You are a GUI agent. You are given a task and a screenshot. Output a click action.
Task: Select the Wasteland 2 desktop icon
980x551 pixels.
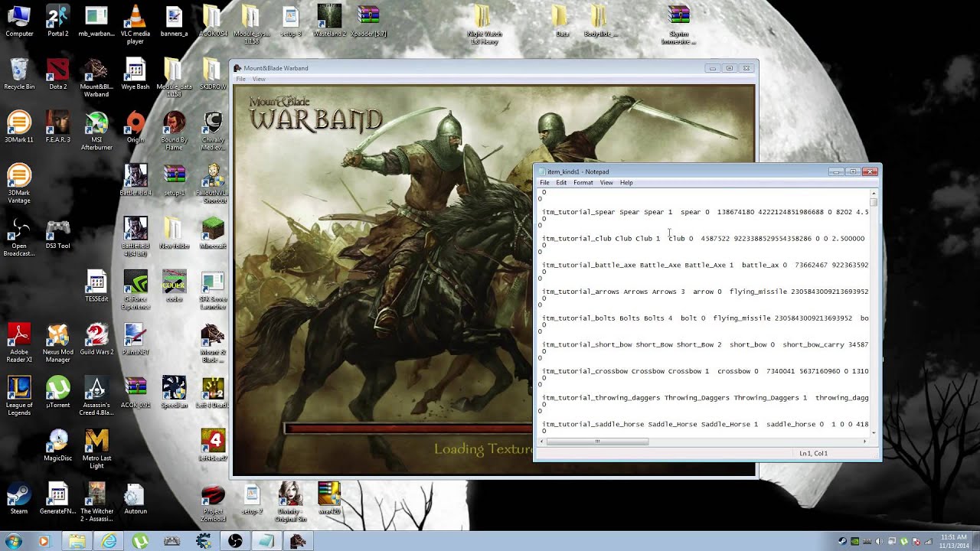pyautogui.click(x=329, y=21)
